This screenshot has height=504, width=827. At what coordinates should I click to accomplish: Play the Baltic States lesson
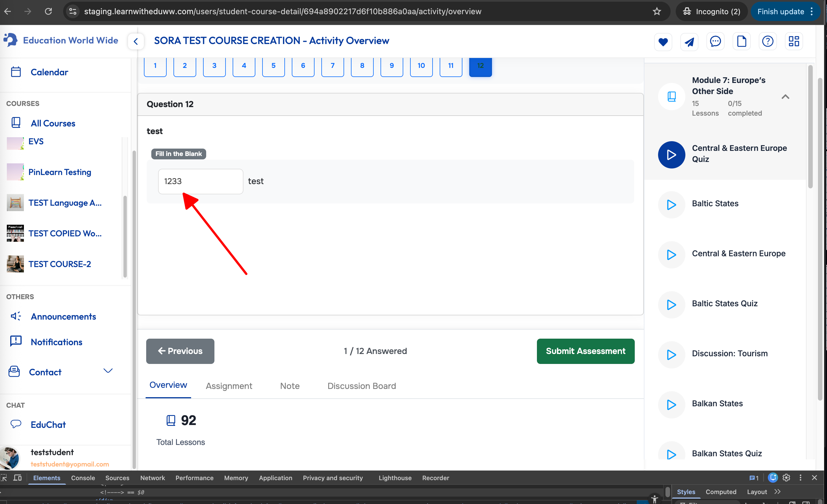coord(671,205)
